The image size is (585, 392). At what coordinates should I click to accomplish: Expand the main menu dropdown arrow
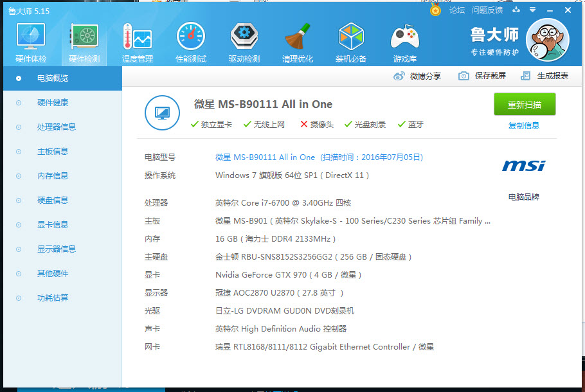pos(533,10)
